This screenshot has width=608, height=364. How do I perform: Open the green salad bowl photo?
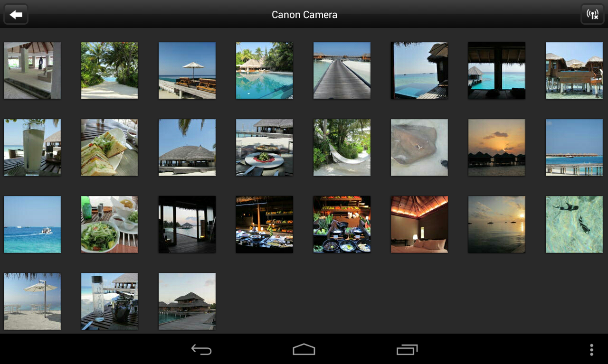tap(109, 224)
